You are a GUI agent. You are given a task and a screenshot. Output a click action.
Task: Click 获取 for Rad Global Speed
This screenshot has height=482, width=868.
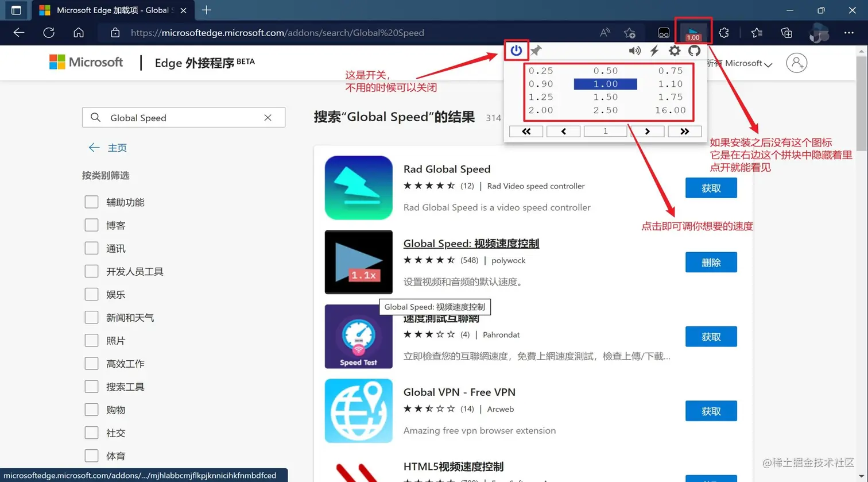[x=711, y=188]
